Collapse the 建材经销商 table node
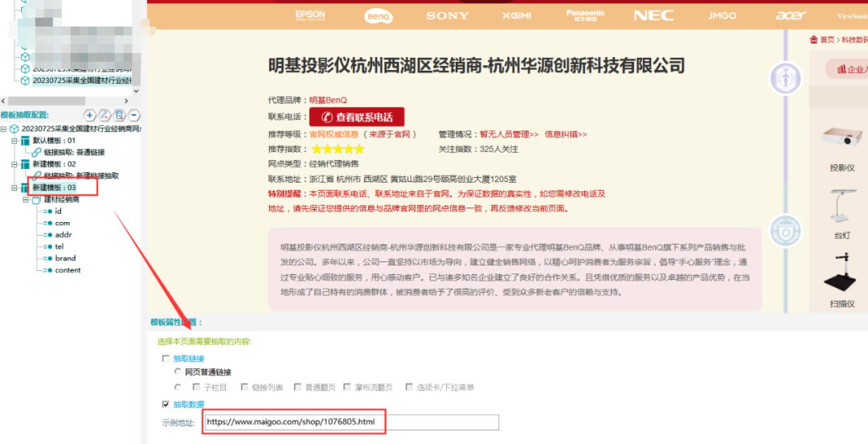The width and height of the screenshot is (868, 444). tap(26, 199)
